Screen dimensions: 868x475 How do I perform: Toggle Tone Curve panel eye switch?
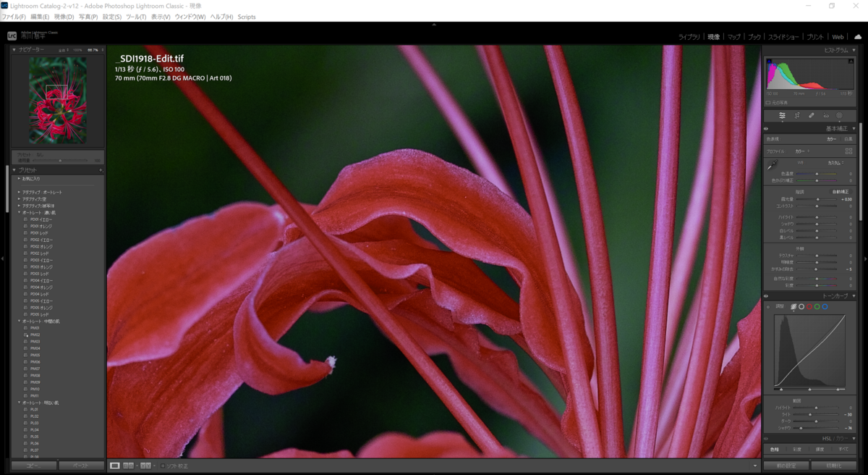[x=766, y=296]
